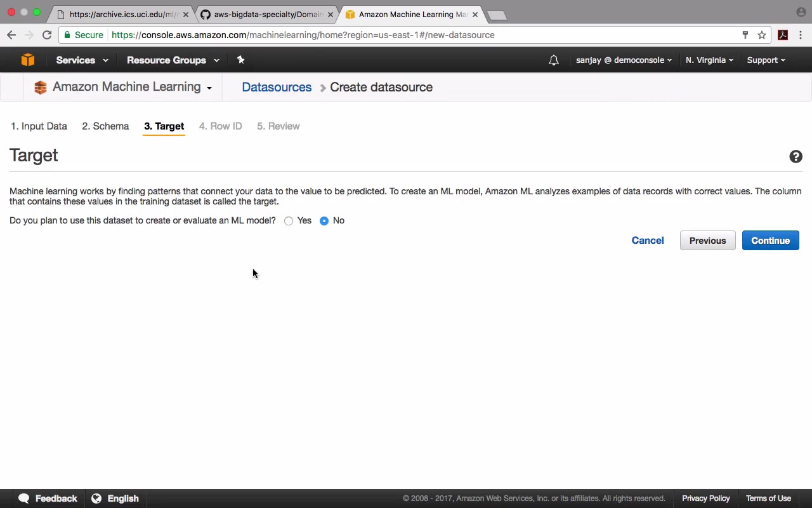812x508 pixels.
Task: Go to step 2. Schema
Action: click(x=105, y=126)
